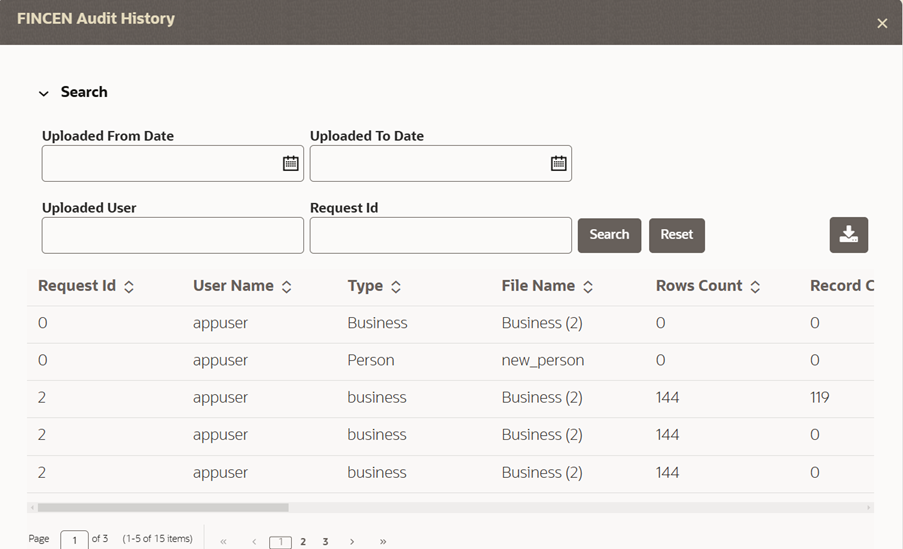903x549 pixels.
Task: Sort table by File Name
Action: [587, 286]
